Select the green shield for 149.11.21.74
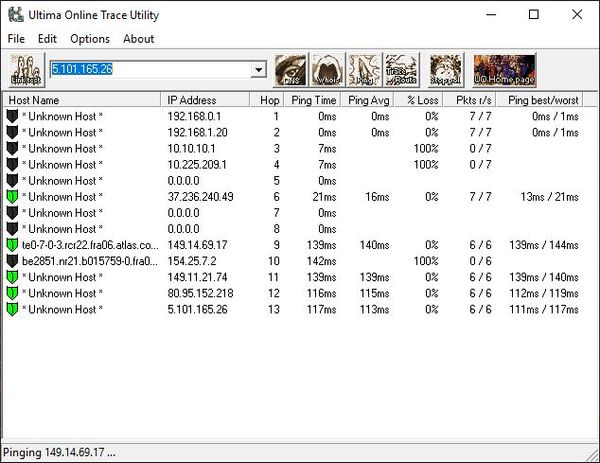Viewport: 600px width, 463px height. point(13,277)
